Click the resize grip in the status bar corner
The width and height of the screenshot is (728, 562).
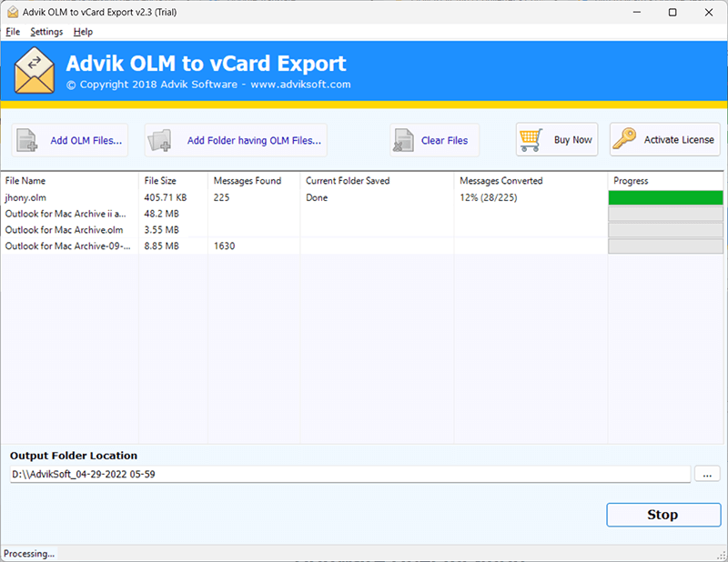(x=721, y=555)
